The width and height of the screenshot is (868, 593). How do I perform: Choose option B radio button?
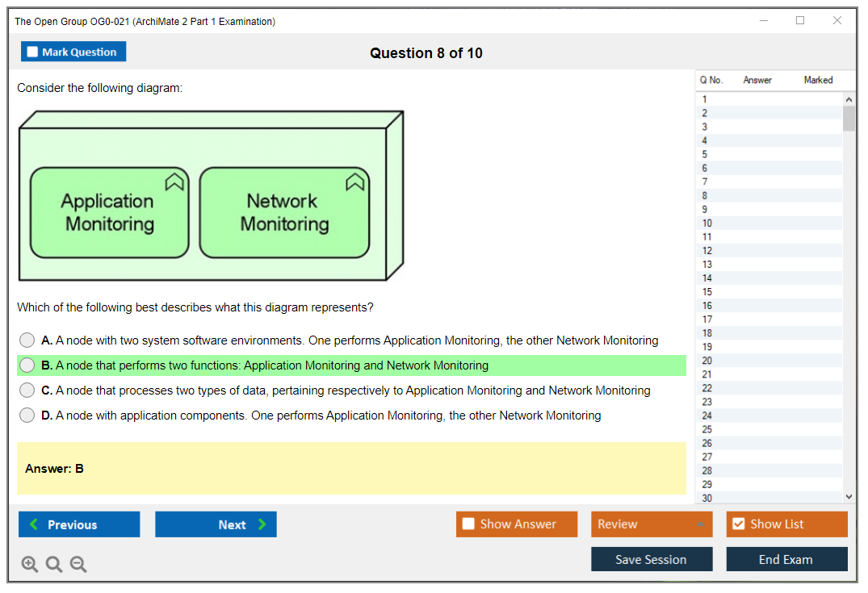[x=27, y=365]
